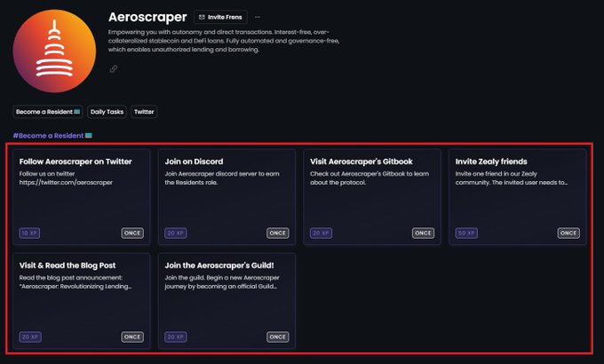
Task: Click the ONCE badge on Gitbook quest
Action: 423,233
